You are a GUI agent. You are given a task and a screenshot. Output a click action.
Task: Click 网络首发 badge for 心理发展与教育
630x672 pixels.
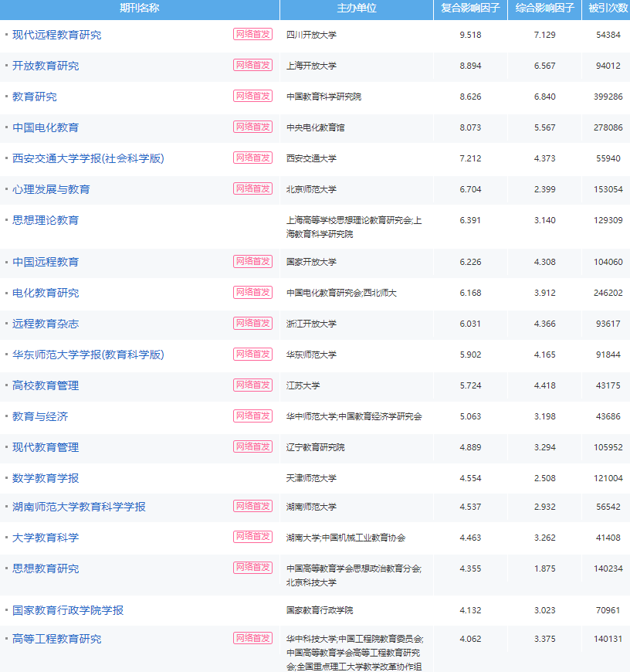(x=253, y=188)
